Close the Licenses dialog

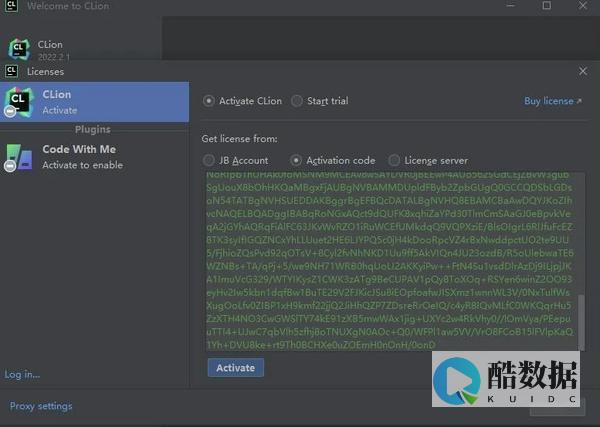coord(583,71)
